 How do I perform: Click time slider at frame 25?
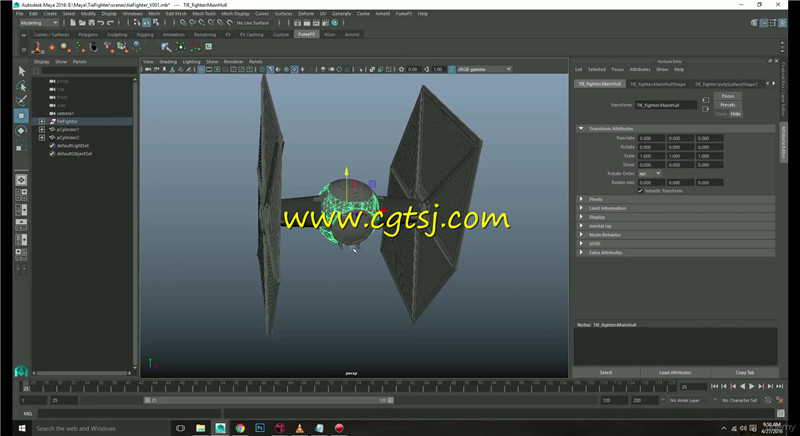(26, 387)
